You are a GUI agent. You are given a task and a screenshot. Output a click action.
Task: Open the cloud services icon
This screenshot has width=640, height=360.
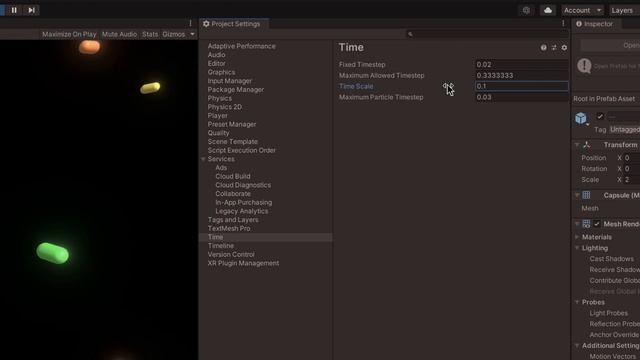tap(548, 10)
